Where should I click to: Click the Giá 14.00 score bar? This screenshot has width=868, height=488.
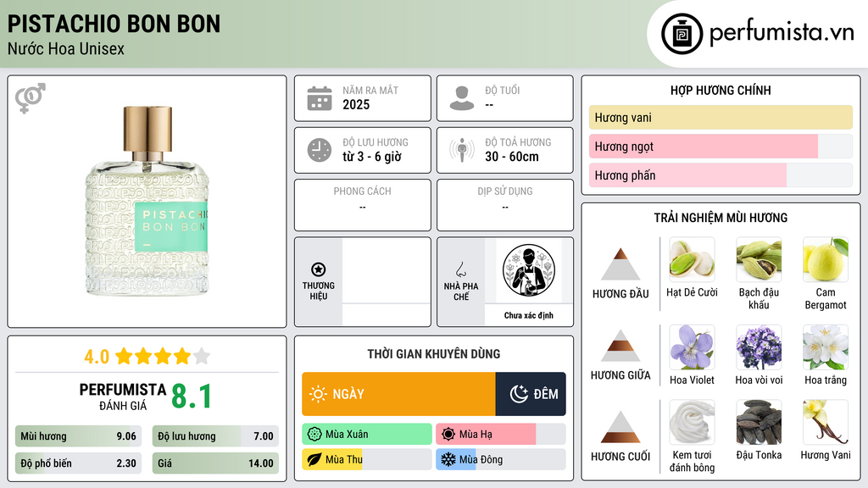(x=215, y=463)
